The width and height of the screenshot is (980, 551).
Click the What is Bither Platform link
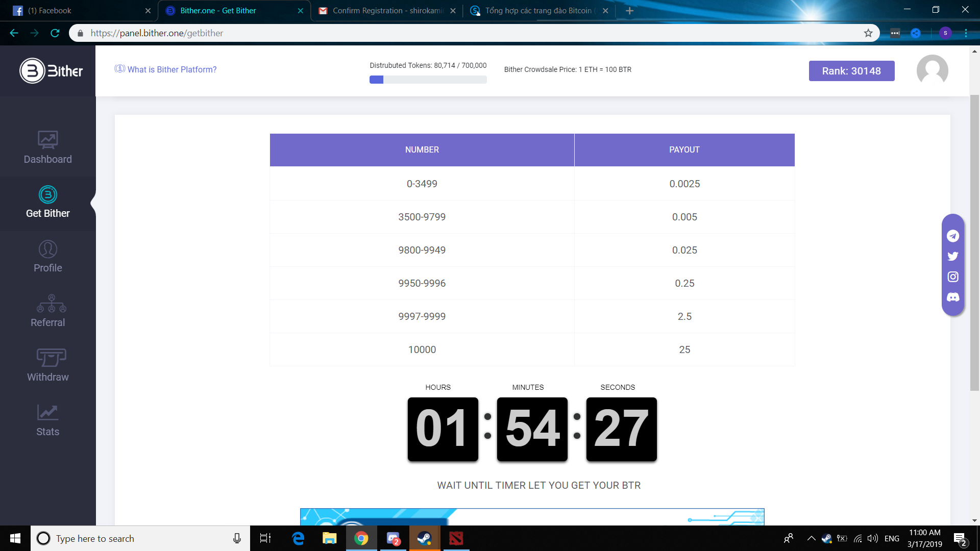click(x=171, y=69)
